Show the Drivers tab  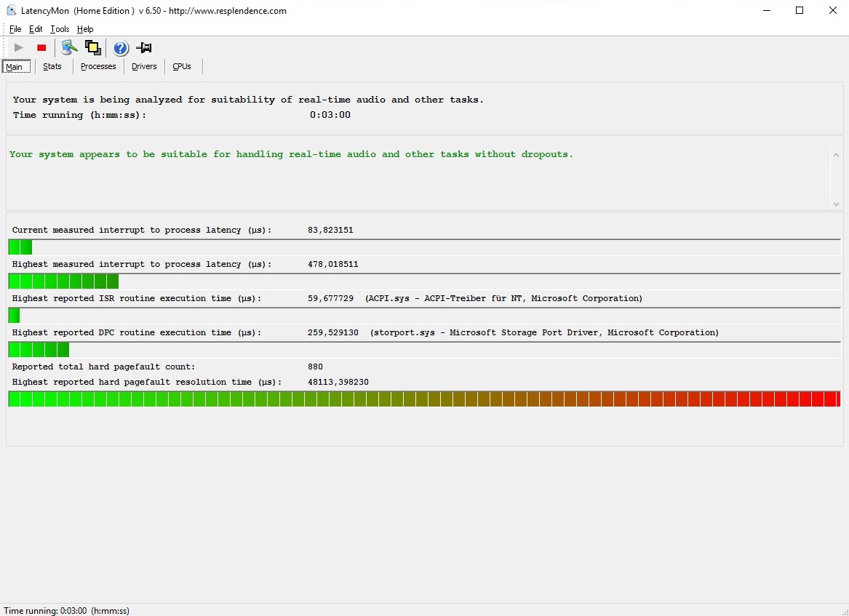(144, 67)
